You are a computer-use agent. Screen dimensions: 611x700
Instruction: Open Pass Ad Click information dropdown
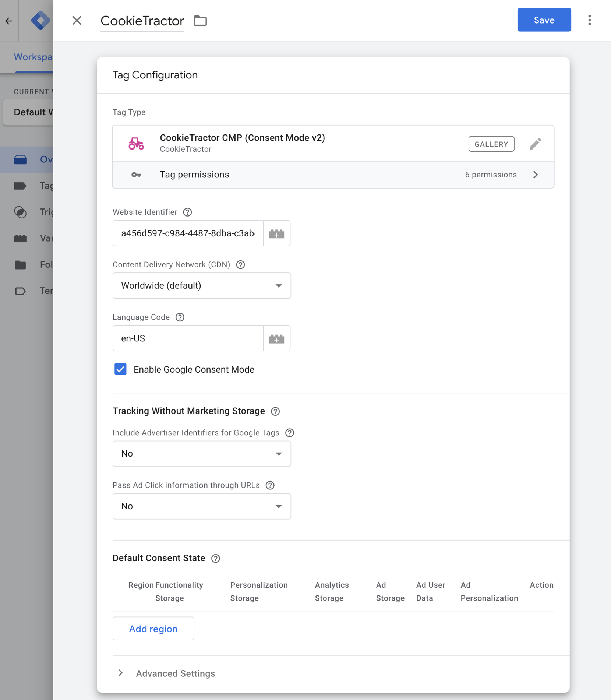(x=202, y=506)
